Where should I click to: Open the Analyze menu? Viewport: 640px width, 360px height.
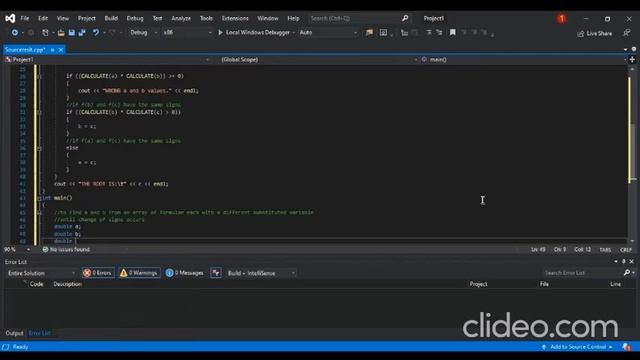click(x=181, y=18)
